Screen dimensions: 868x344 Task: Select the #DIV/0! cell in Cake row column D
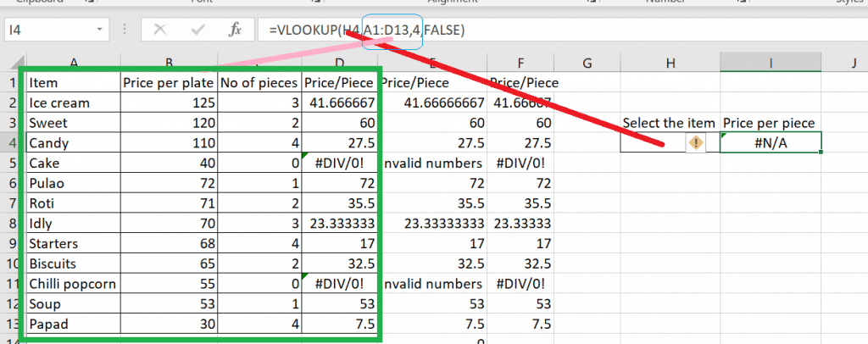point(341,163)
